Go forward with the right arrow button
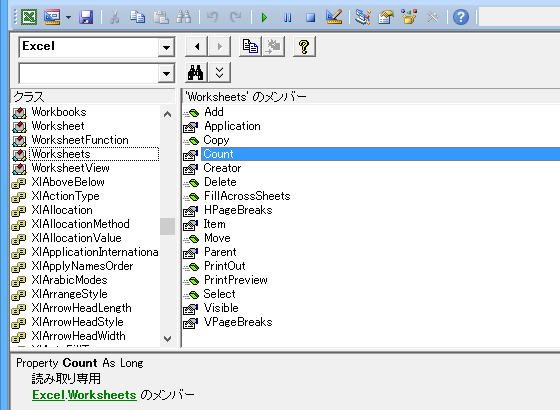The width and height of the screenshot is (560, 410). pyautogui.click(x=219, y=46)
